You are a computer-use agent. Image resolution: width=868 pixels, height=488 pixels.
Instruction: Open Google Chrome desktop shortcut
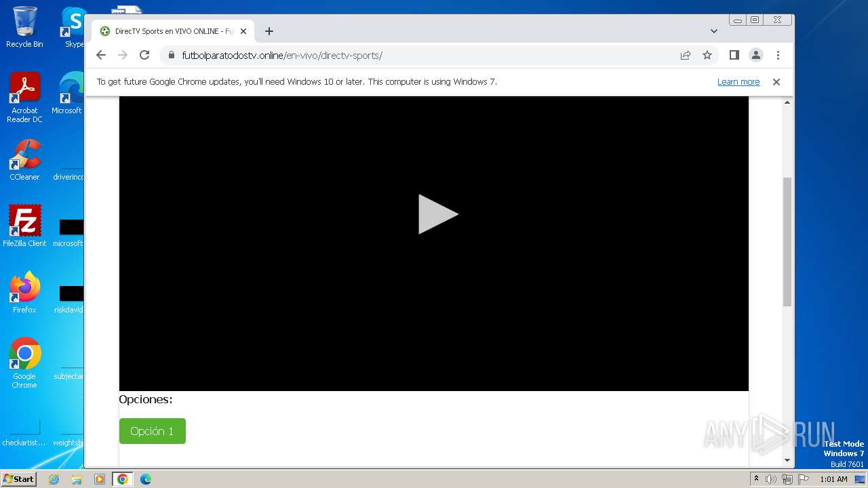24,363
